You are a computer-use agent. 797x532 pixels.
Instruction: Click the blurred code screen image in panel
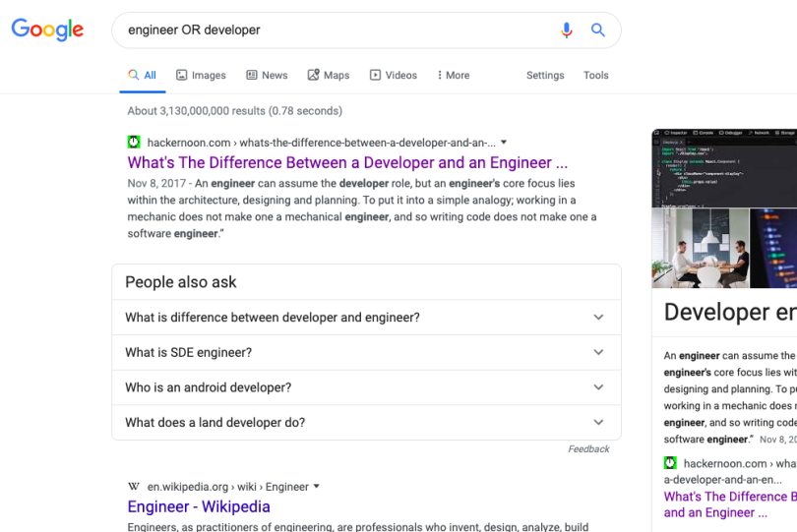point(773,249)
